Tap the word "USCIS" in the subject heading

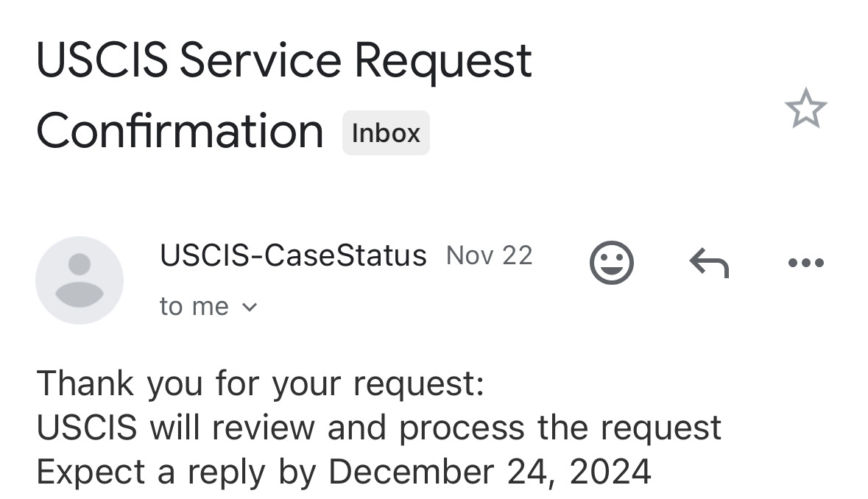pos(102,60)
